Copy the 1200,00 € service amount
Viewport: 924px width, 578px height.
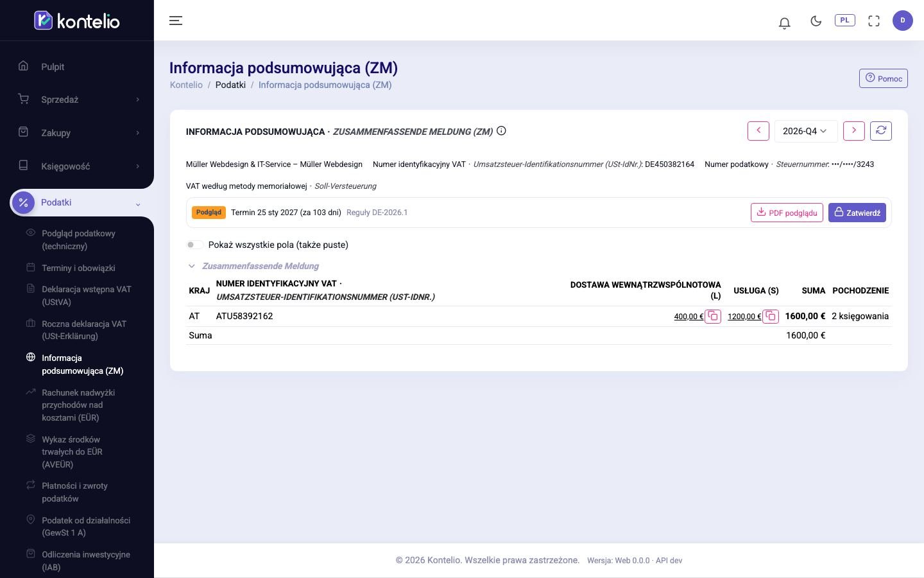(771, 316)
